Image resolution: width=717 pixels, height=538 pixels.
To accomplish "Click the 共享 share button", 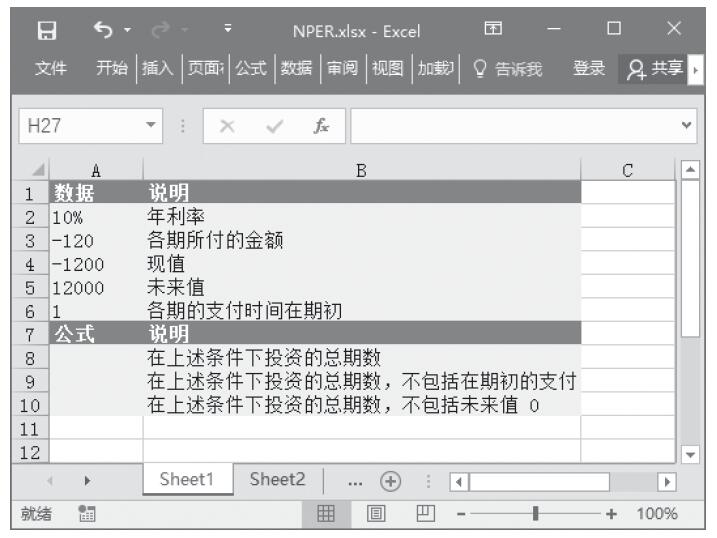I will [656, 68].
